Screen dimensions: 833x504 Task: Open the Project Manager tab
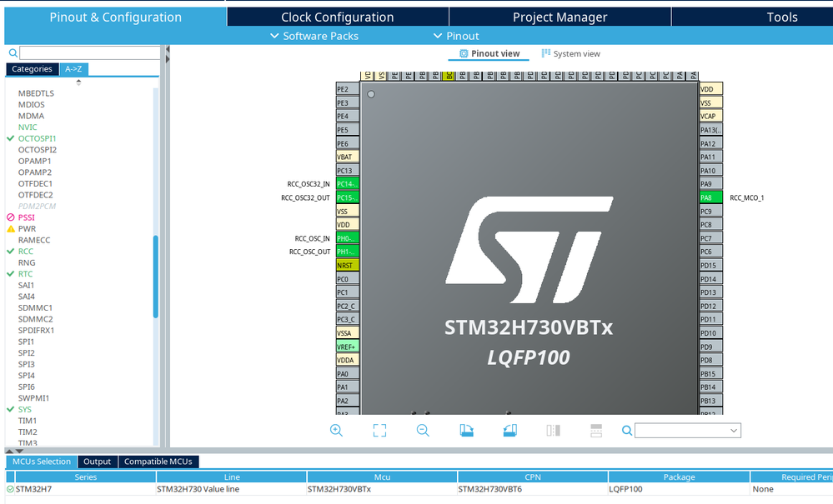click(x=560, y=17)
